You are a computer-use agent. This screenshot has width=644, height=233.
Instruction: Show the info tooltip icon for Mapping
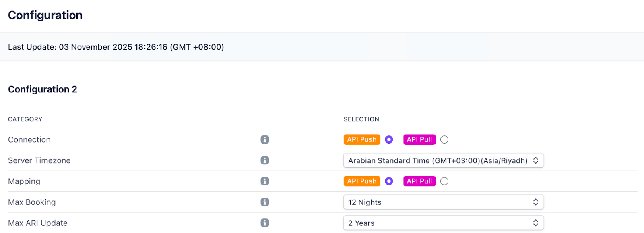click(264, 181)
